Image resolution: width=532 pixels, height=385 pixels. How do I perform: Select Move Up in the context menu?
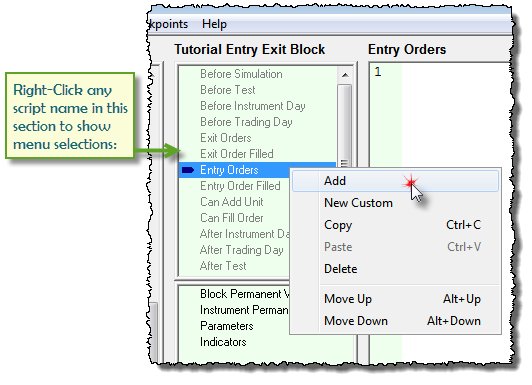[395, 299]
